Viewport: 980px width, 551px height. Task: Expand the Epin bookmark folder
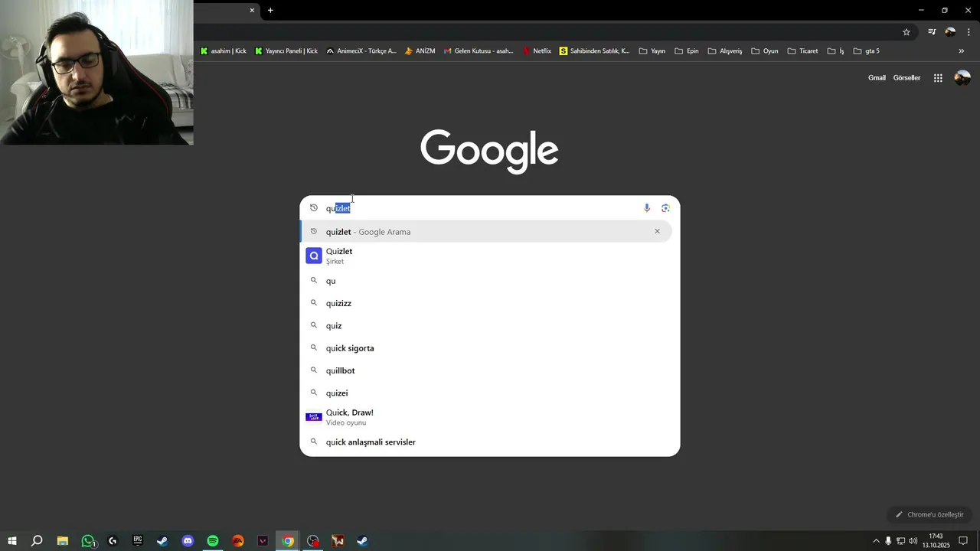pyautogui.click(x=686, y=51)
